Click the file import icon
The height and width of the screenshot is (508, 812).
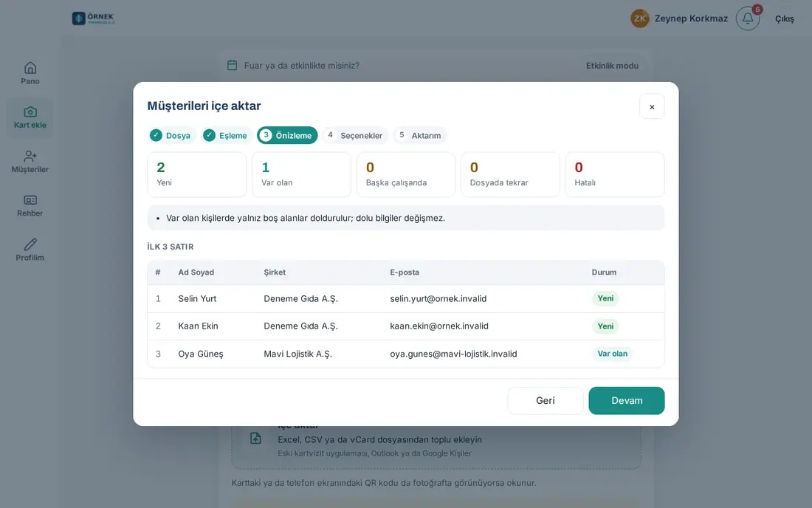click(256, 438)
